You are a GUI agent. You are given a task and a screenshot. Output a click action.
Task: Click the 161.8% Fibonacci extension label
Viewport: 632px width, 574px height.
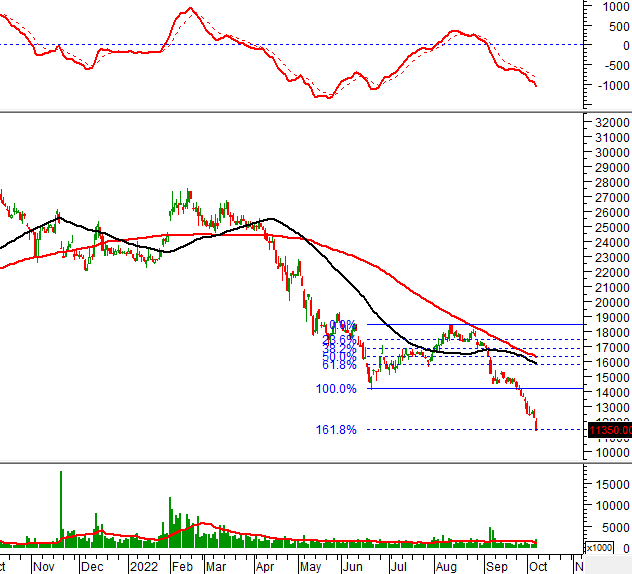point(336,430)
